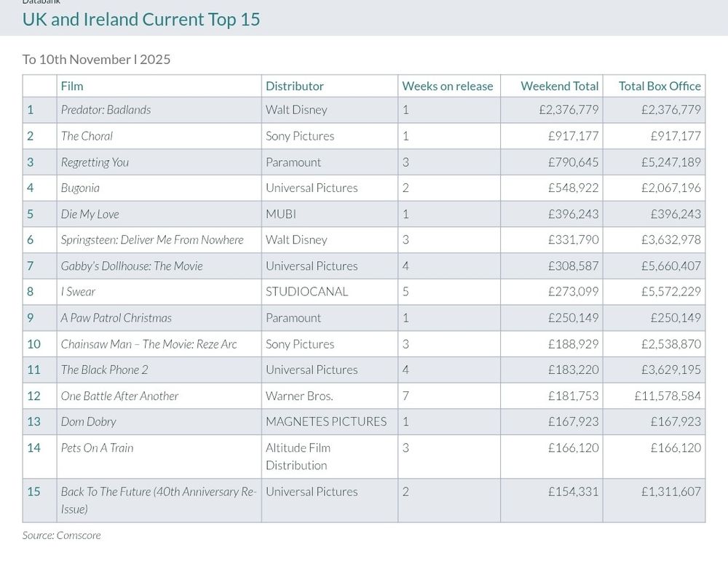
Task: Click Universal Pictures in Gabby's Dollhouse row
Action: pos(312,266)
